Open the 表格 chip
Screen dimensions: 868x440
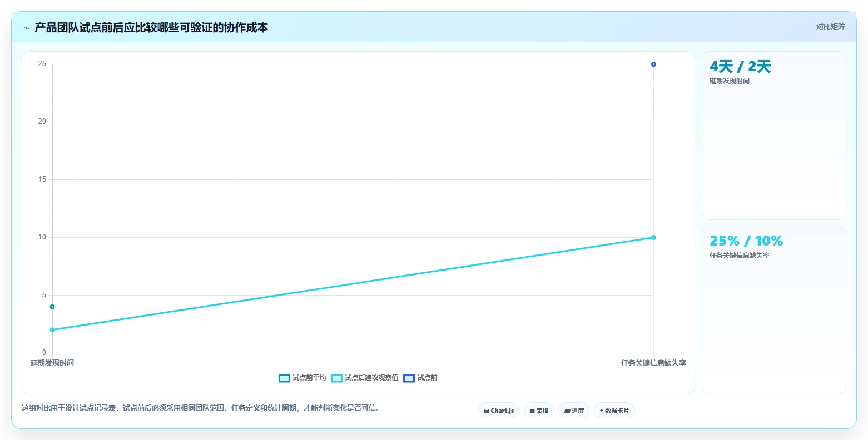(x=538, y=411)
